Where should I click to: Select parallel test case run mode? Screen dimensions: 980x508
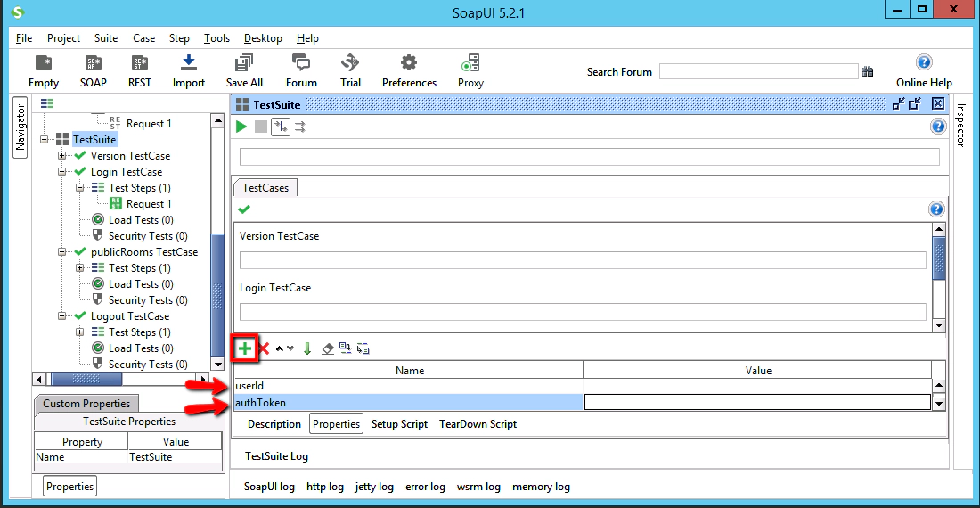pyautogui.click(x=300, y=127)
